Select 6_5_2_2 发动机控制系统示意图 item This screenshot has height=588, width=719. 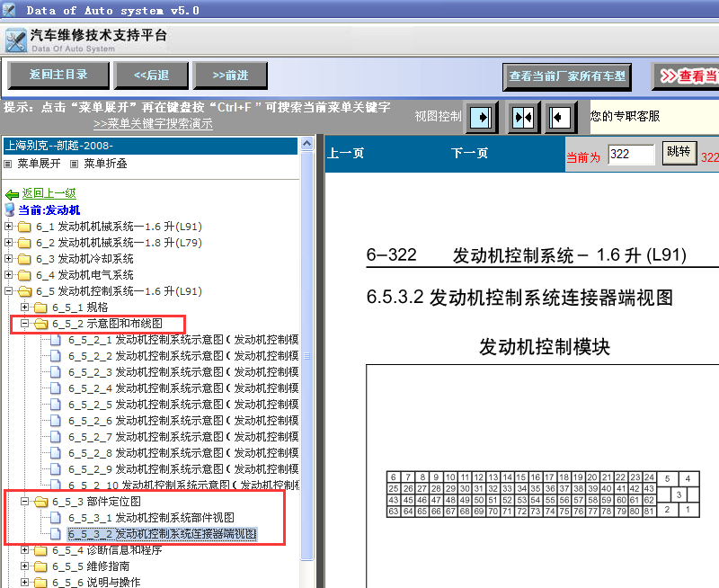(x=183, y=356)
